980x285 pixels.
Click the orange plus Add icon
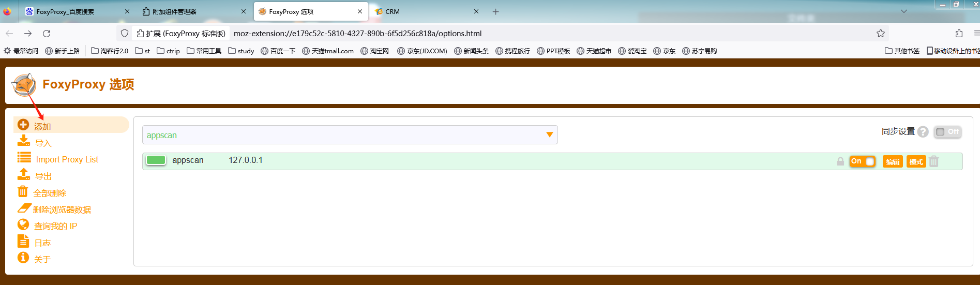[23, 125]
